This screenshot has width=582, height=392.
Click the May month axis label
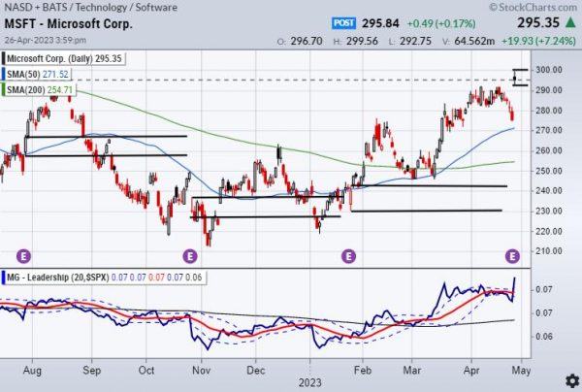point(521,370)
